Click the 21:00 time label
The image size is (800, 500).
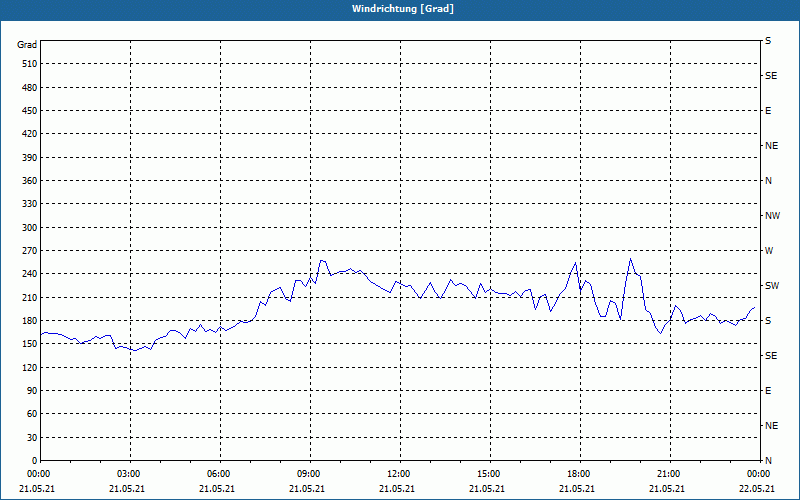click(x=670, y=473)
